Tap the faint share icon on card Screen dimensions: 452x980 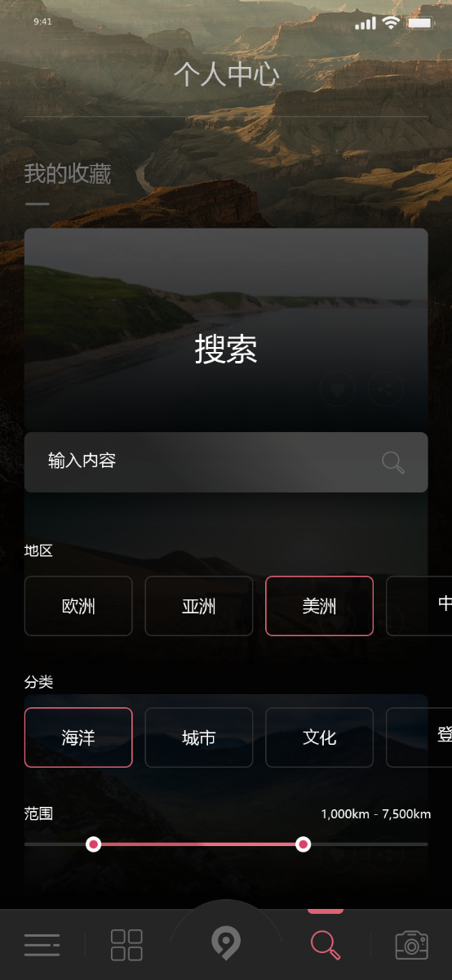[x=386, y=390]
